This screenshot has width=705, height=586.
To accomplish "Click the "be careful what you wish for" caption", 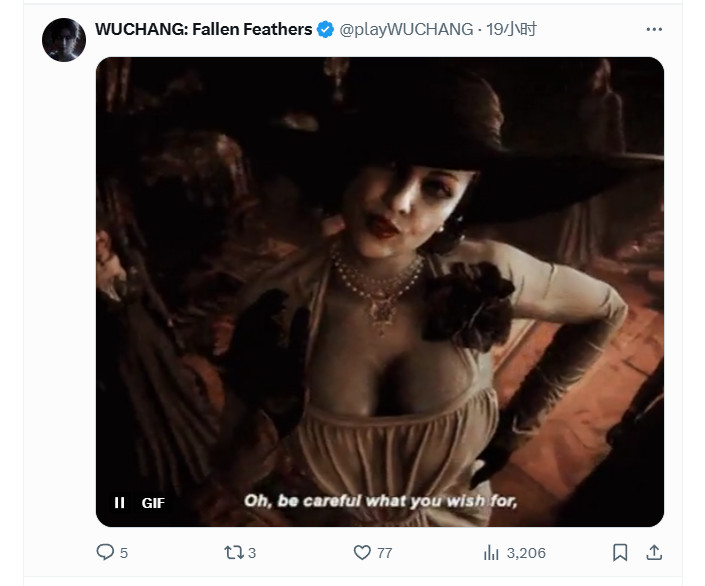I will point(380,502).
